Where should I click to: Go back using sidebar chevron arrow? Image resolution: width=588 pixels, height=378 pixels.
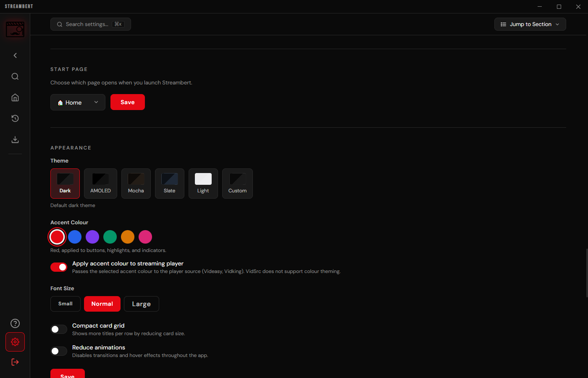click(15, 55)
